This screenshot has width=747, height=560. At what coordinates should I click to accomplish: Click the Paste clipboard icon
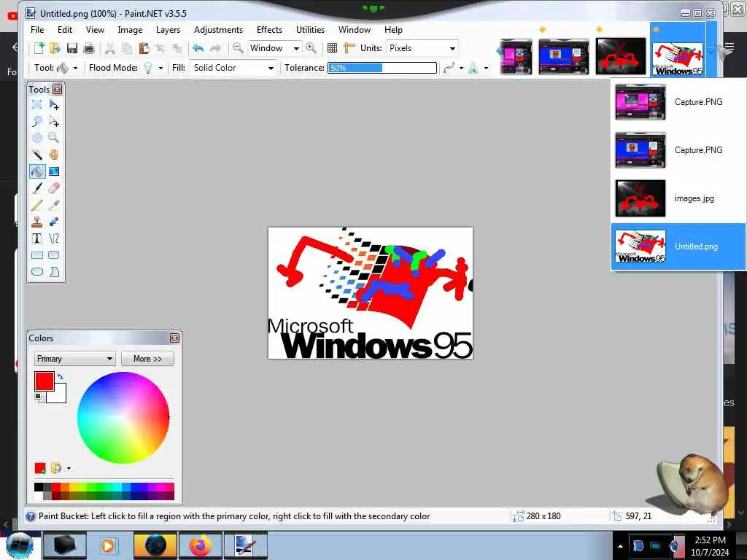(144, 48)
